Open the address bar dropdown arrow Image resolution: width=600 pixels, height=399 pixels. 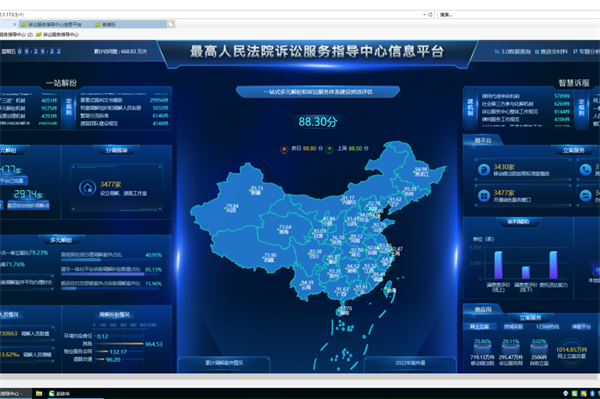pos(424,15)
